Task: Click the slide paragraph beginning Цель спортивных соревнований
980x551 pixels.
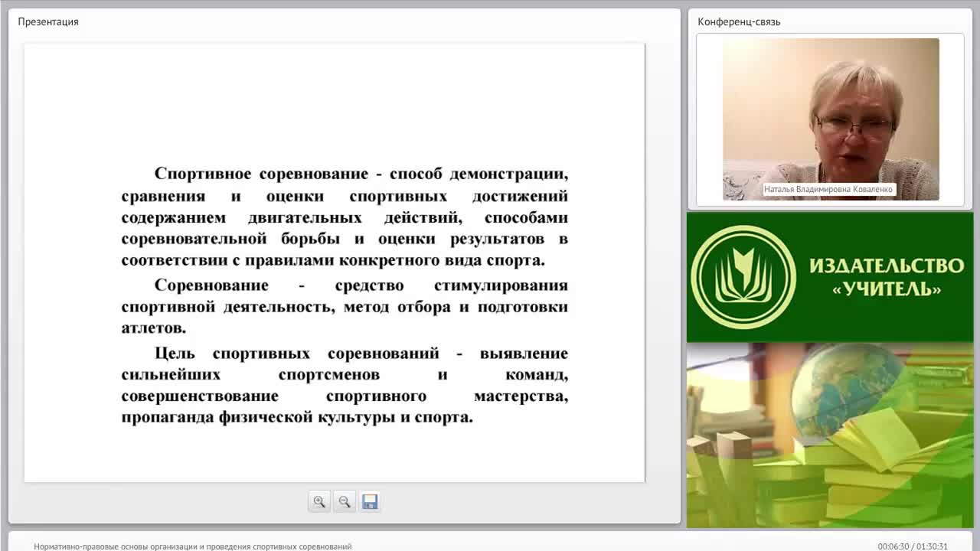Action: [345, 386]
